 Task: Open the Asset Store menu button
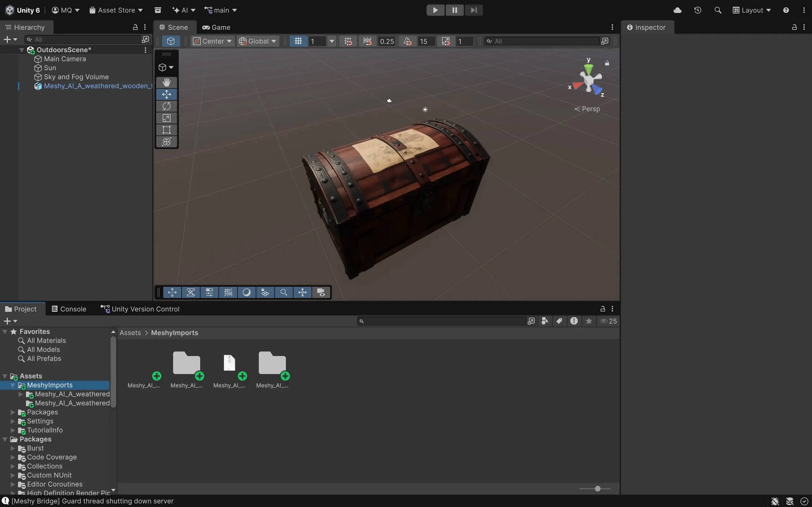coord(116,10)
